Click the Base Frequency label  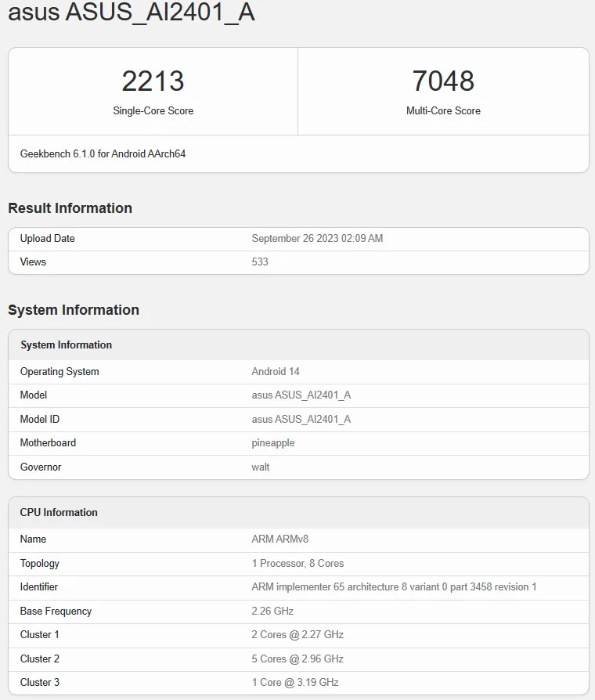pos(56,612)
